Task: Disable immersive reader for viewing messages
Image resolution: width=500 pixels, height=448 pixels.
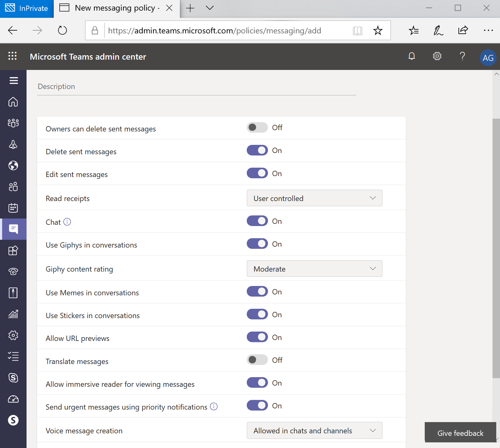Action: [257, 383]
